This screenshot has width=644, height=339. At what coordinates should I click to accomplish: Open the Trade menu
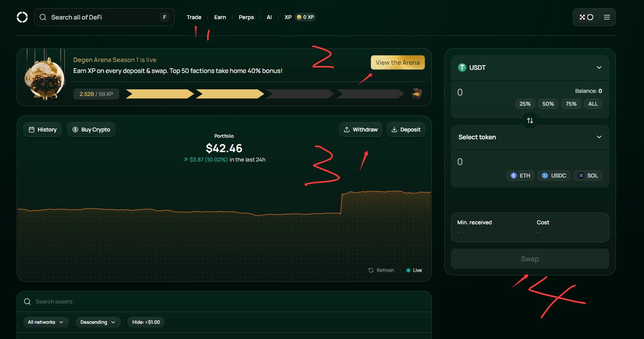click(194, 17)
